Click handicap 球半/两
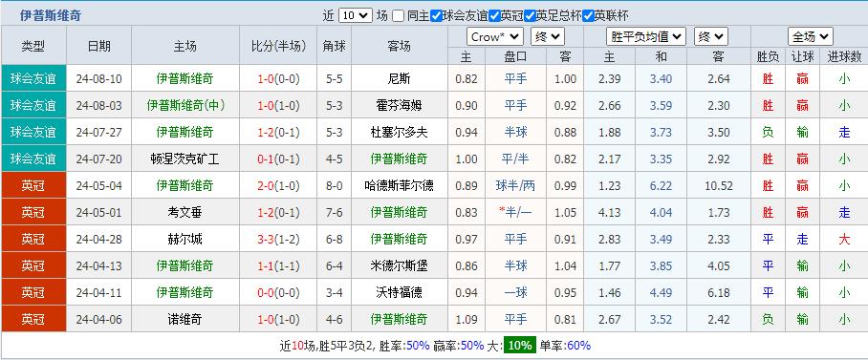The image size is (868, 360). click(515, 186)
